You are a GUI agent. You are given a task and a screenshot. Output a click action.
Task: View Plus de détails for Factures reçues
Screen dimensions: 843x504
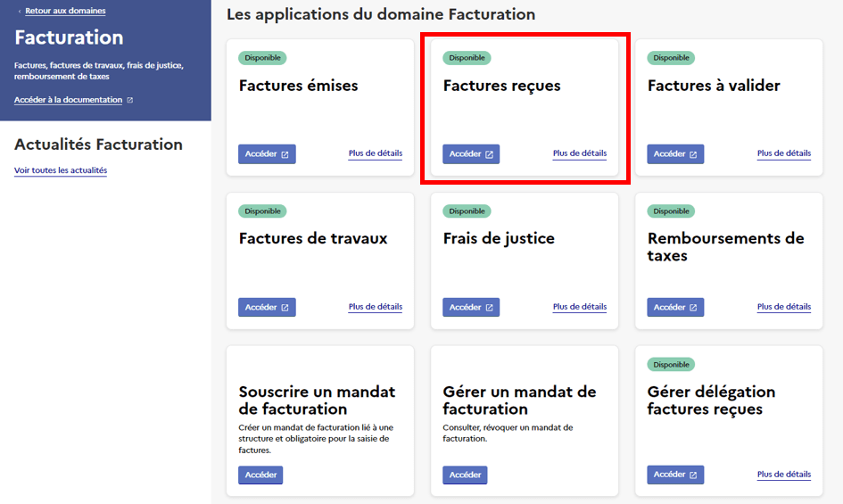(x=579, y=153)
